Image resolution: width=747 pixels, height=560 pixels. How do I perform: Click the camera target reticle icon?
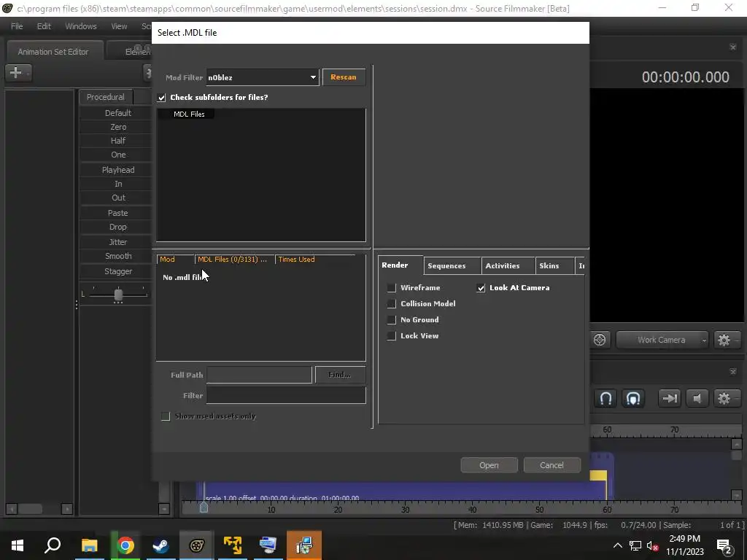[600, 340]
